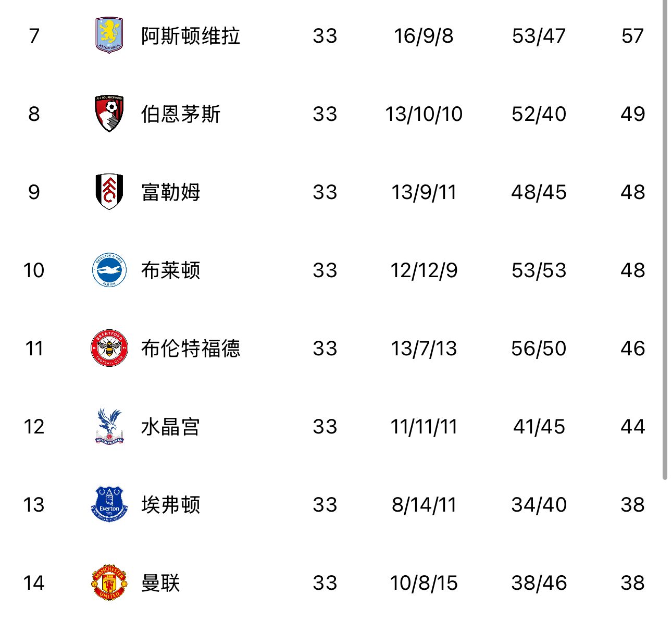The height and width of the screenshot is (620, 672).
Task: Select the Everton club badge
Action: pyautogui.click(x=109, y=504)
